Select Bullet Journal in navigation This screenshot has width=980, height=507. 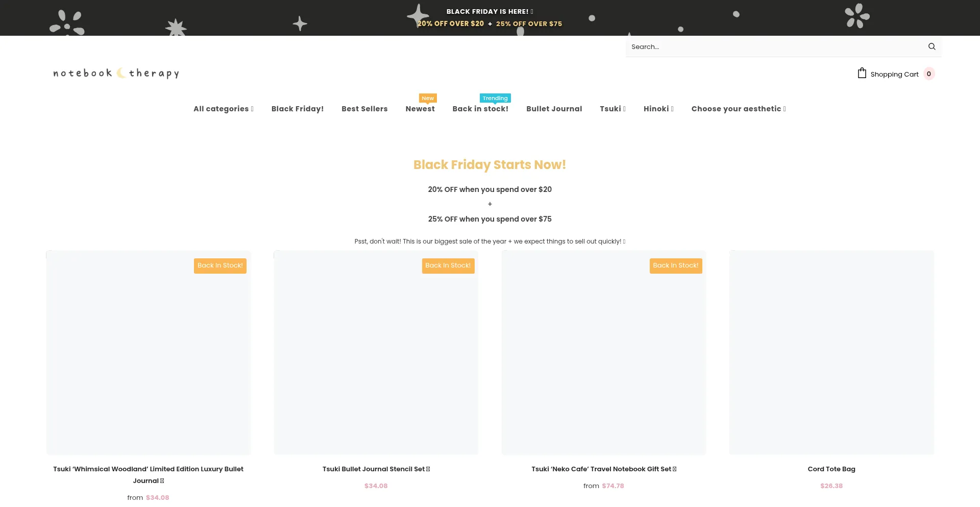[x=554, y=109]
